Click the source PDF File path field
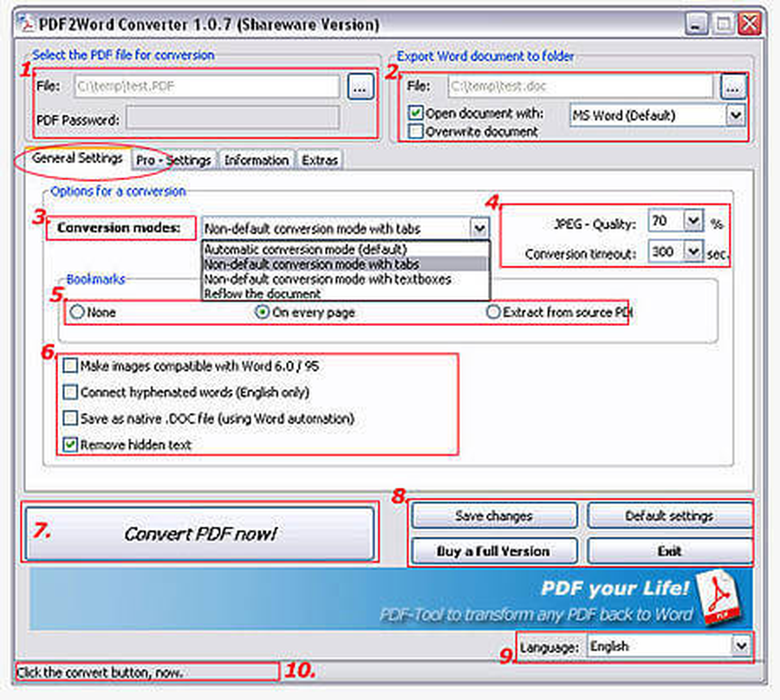Image resolution: width=780 pixels, height=700 pixels. [x=207, y=87]
